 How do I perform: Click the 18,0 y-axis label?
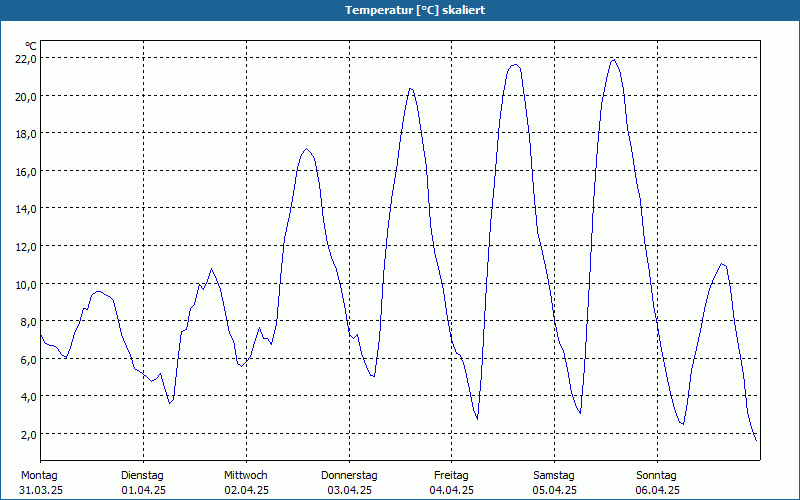[26, 134]
